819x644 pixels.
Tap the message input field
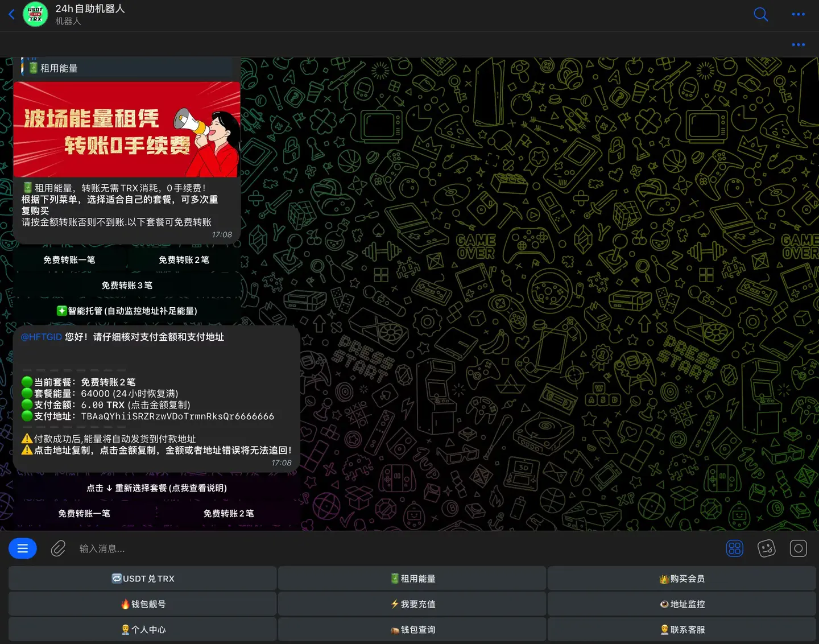(x=227, y=548)
